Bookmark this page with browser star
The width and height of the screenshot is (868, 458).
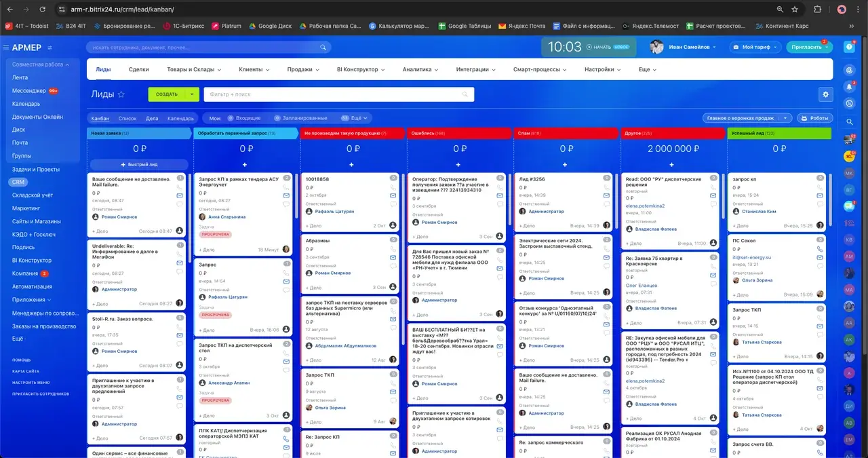pos(795,9)
